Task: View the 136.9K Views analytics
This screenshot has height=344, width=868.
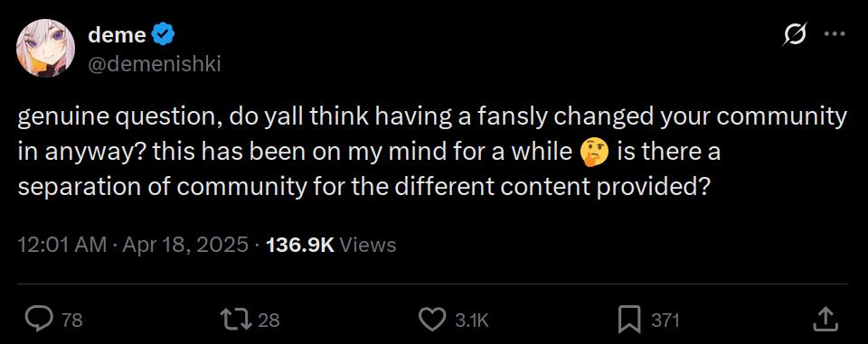Action: click(331, 245)
